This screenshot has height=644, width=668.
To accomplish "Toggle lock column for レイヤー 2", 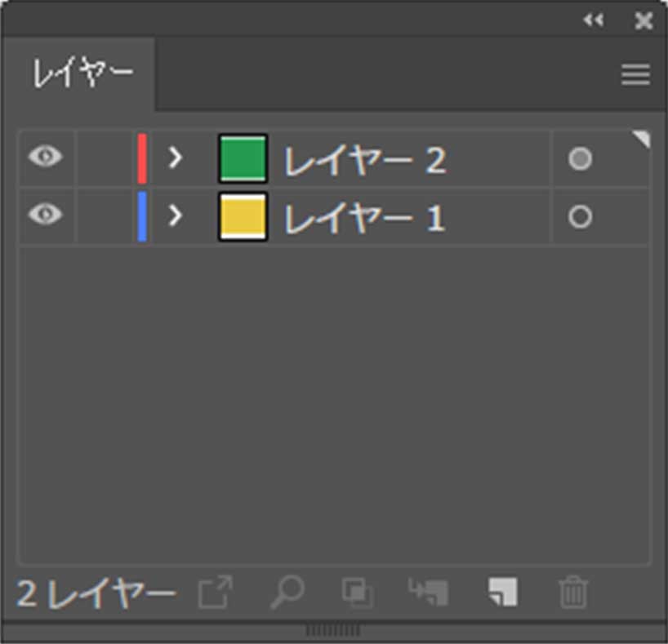I will (x=104, y=158).
